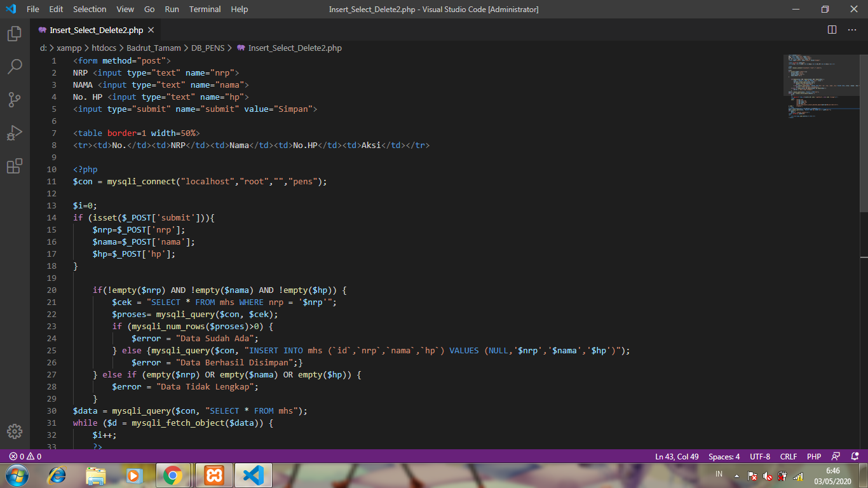The image size is (868, 488).
Task: Click the errors and warnings status indicator
Action: coord(25,456)
